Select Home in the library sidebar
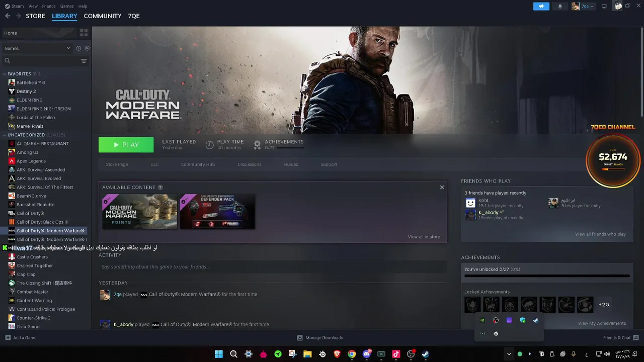 pos(39,33)
